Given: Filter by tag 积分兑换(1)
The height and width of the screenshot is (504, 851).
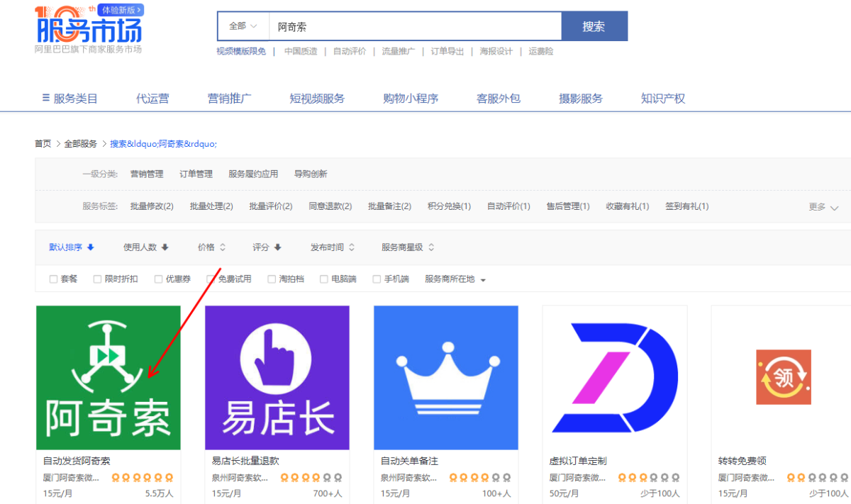Looking at the screenshot, I should click(x=449, y=206).
